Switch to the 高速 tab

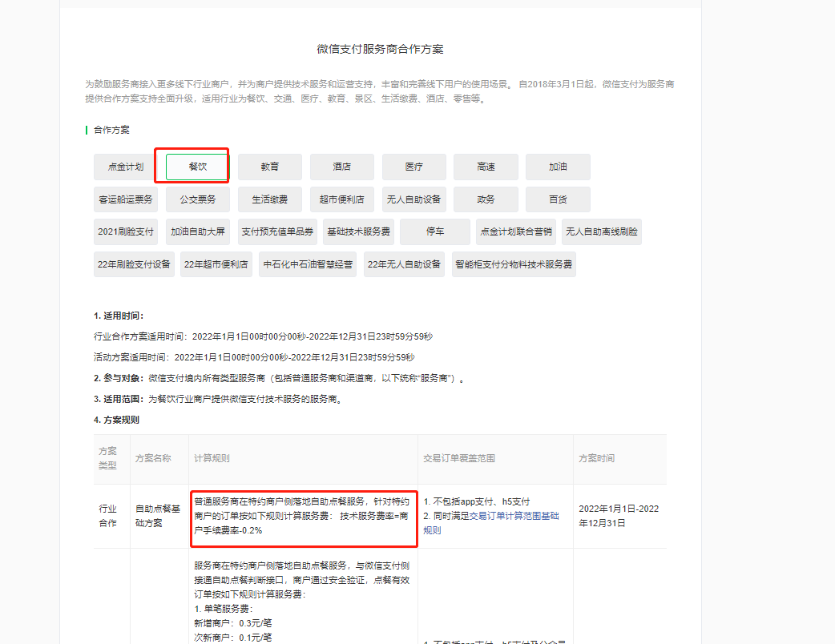coord(486,167)
